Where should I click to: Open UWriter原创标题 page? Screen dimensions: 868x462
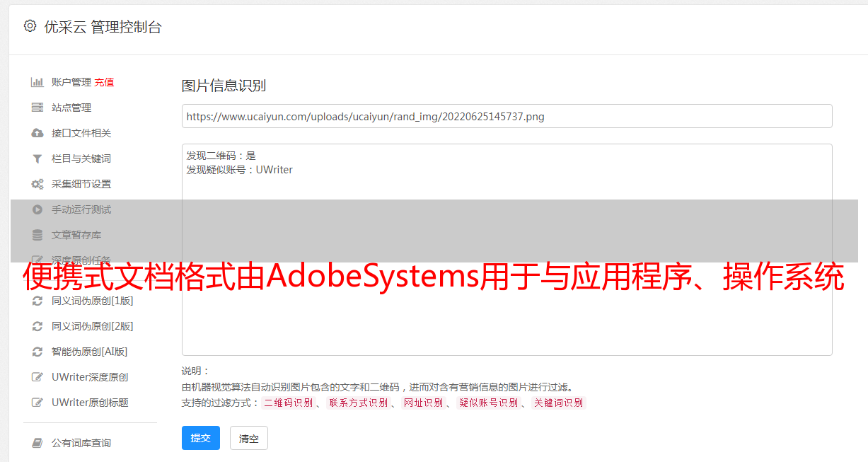pos(90,403)
